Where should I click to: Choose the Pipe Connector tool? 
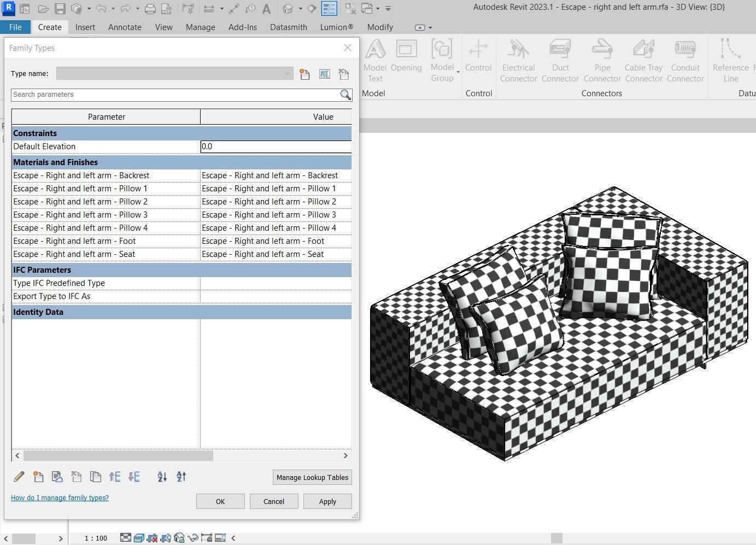click(x=602, y=61)
